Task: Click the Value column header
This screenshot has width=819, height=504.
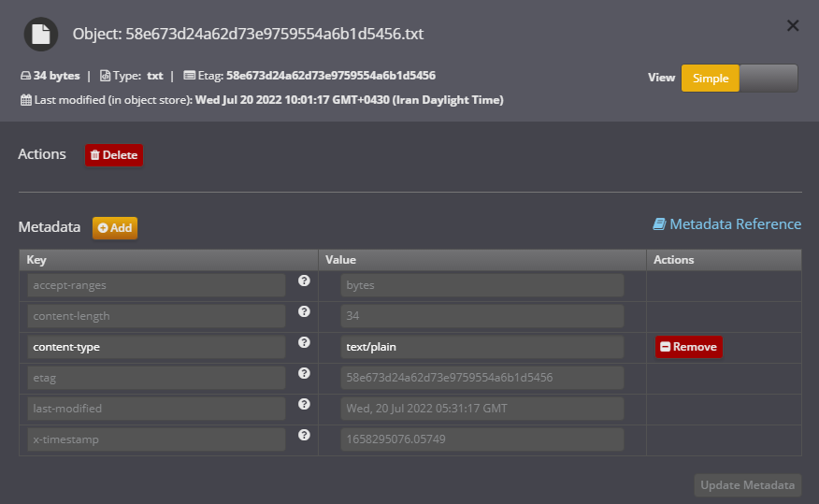Action: coord(482,260)
